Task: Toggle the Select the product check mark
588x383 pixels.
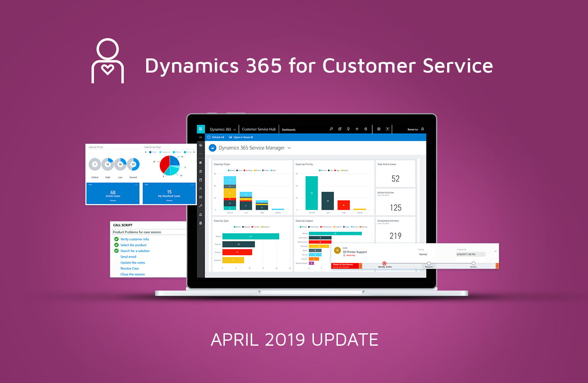Action: (x=116, y=245)
